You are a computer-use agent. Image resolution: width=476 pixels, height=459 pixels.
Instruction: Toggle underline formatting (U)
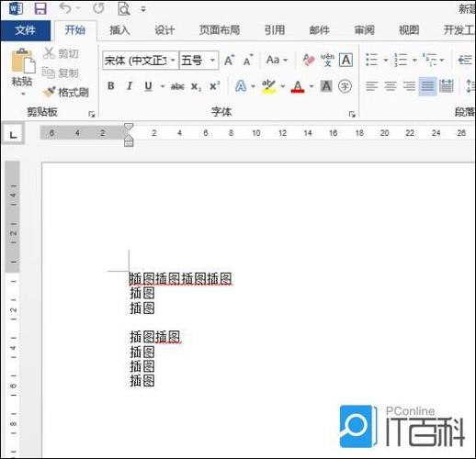[149, 86]
